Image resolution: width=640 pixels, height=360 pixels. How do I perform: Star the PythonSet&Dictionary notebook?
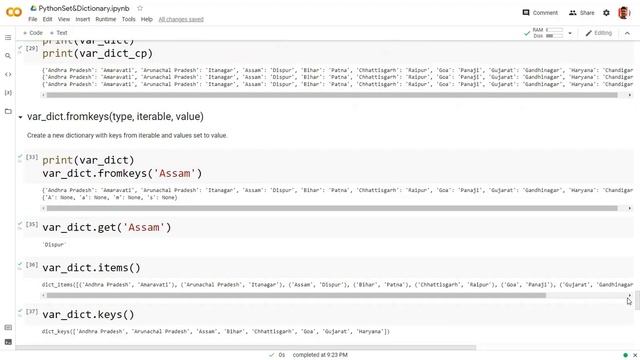click(x=140, y=8)
